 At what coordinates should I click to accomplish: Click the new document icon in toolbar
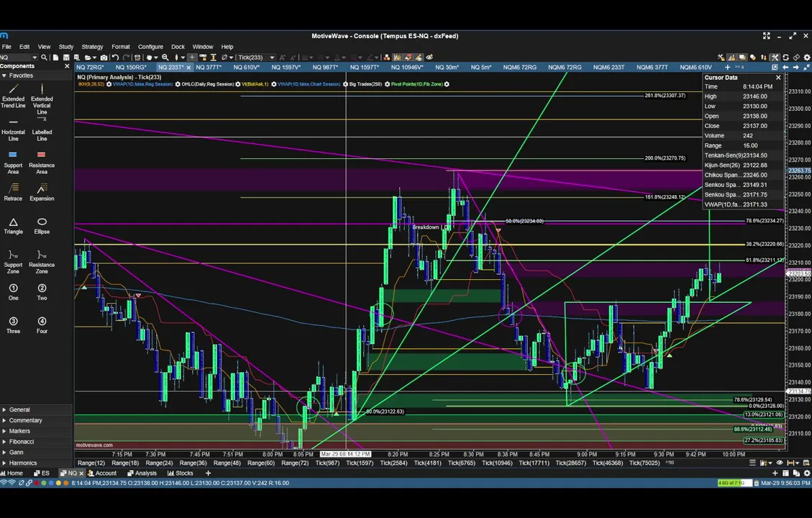pyautogui.click(x=55, y=58)
